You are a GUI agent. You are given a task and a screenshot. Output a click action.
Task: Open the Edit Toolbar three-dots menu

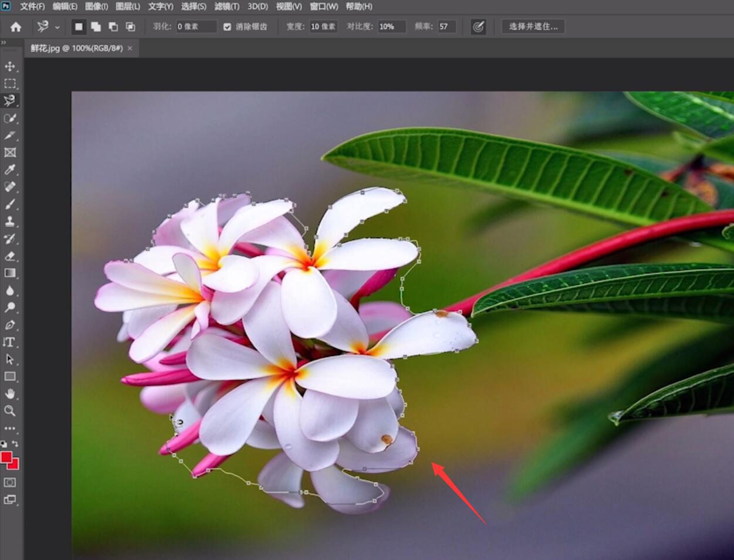(x=10, y=428)
